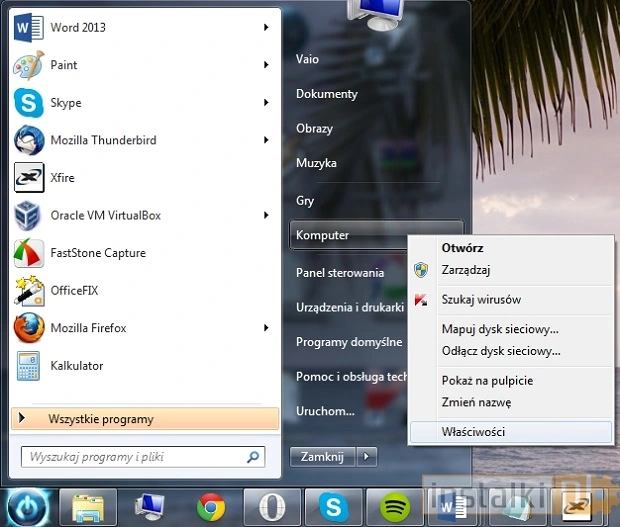Focus the Wyszukaj programy i pliki field
The width and height of the screenshot is (620, 527).
tap(143, 457)
